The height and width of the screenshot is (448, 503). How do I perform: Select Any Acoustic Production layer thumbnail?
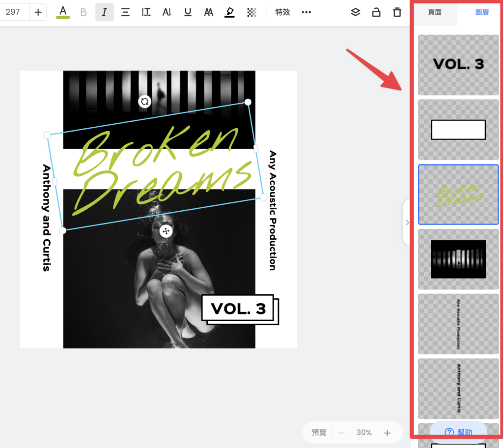click(458, 324)
